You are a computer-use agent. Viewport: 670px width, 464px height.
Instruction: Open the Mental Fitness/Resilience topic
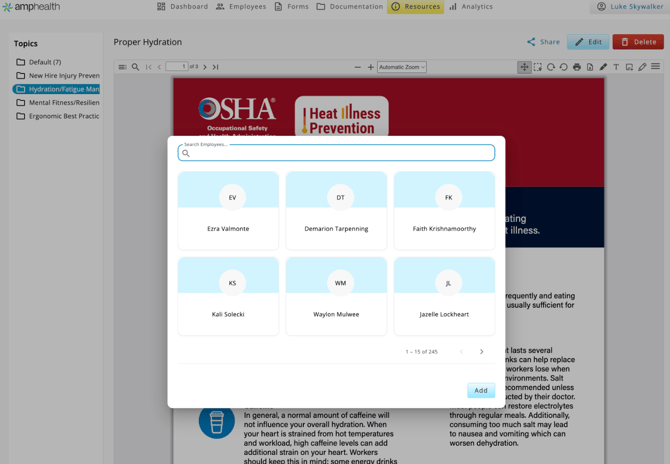[56, 103]
